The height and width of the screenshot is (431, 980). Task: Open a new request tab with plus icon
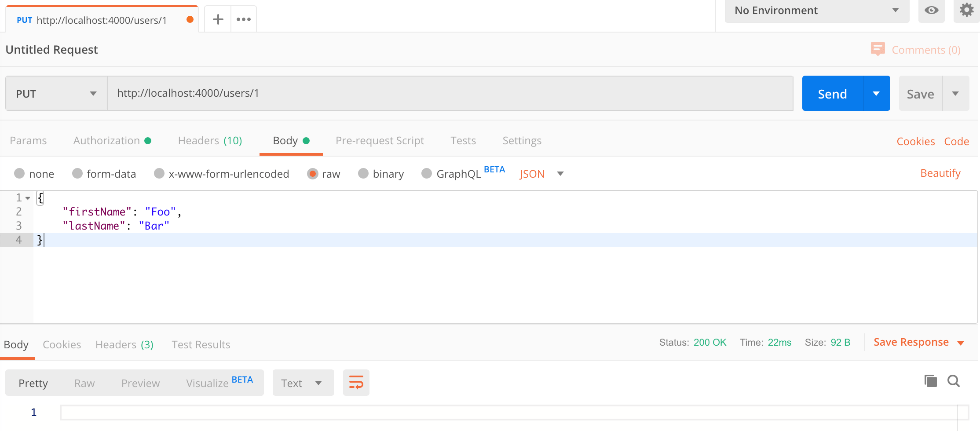(218, 19)
